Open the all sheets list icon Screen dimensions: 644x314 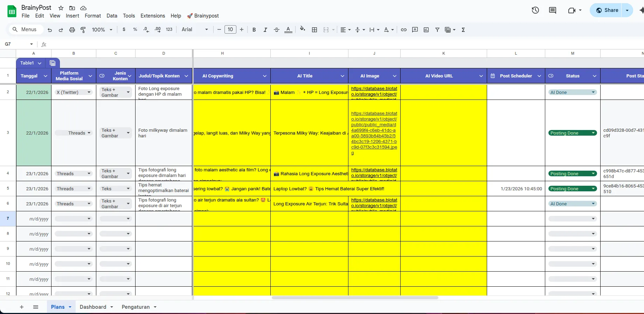(36, 307)
